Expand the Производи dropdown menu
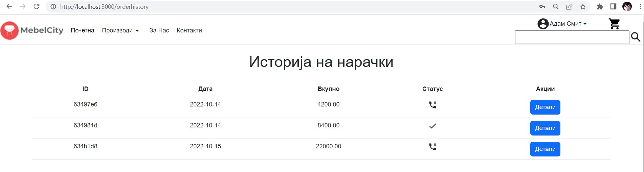This screenshot has width=644, height=172. 120,30
